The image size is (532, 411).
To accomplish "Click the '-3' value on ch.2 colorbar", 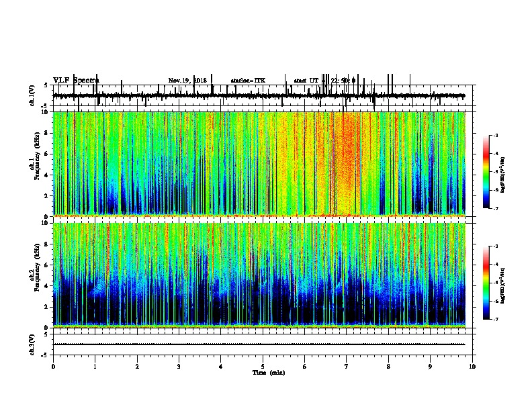I will [496, 246].
